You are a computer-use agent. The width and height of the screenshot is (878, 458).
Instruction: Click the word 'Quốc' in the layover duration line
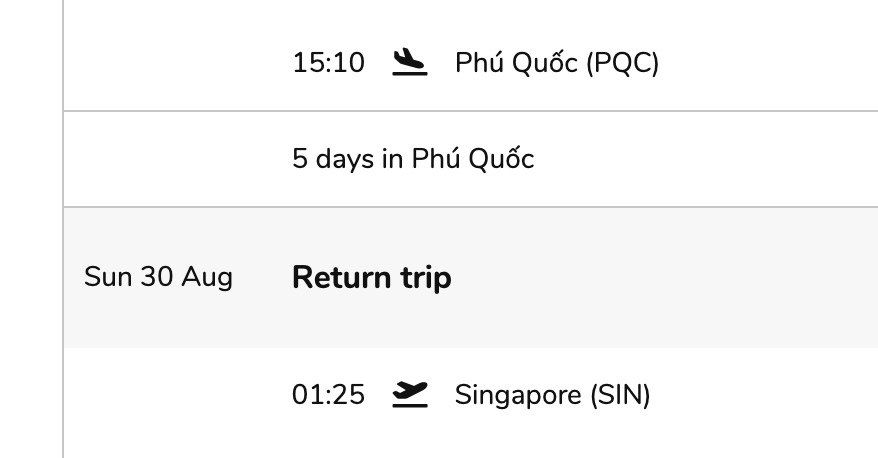click(x=501, y=158)
